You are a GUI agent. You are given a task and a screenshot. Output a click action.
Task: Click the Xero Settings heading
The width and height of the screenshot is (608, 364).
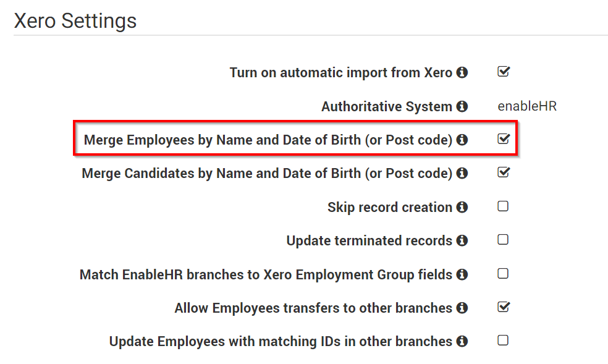click(75, 21)
